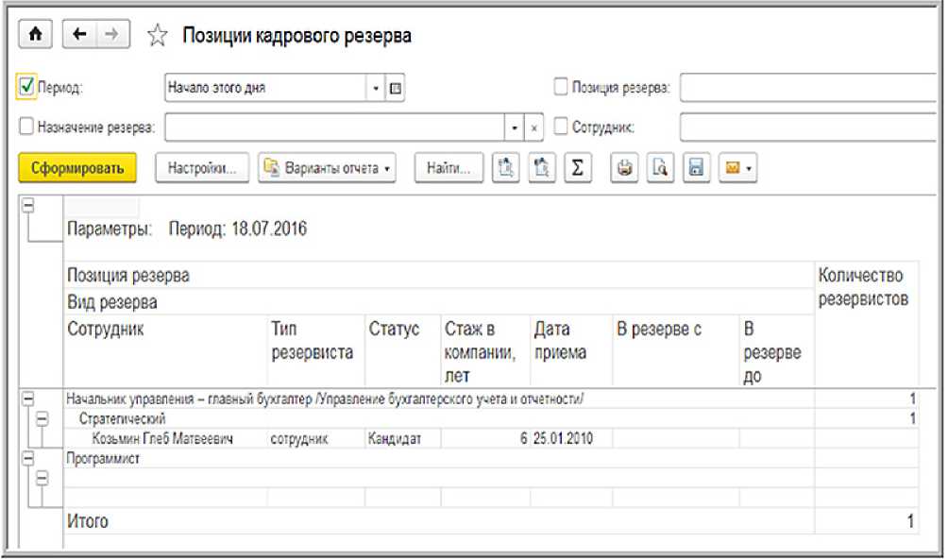This screenshot has width=948, height=560.
Task: Collapse the Стратегический subgroup
Action: tap(42, 418)
